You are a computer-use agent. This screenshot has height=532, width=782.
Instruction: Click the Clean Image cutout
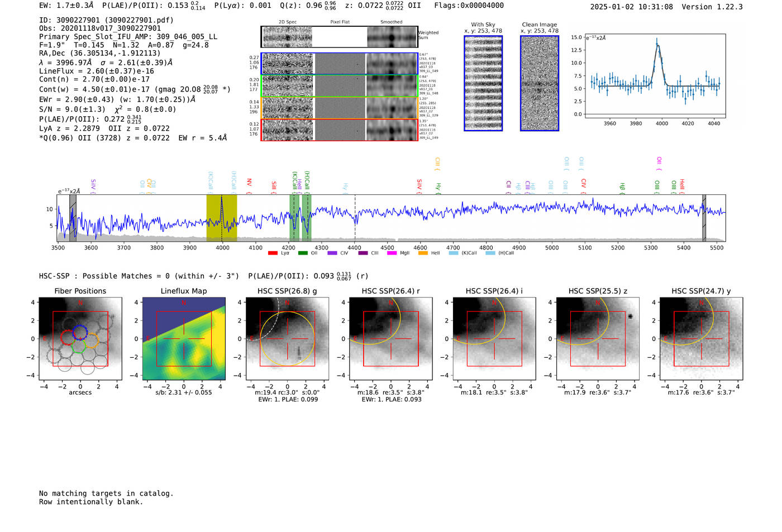(x=540, y=83)
